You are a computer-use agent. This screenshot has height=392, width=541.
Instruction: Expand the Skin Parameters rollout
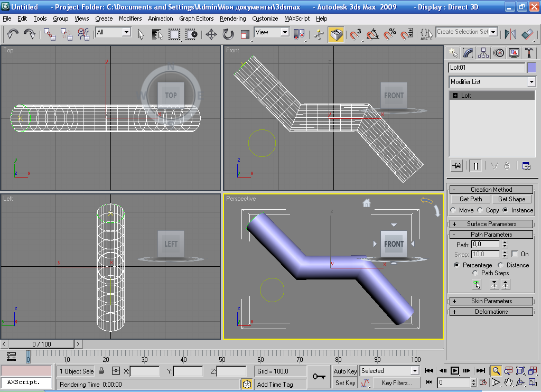click(491, 301)
